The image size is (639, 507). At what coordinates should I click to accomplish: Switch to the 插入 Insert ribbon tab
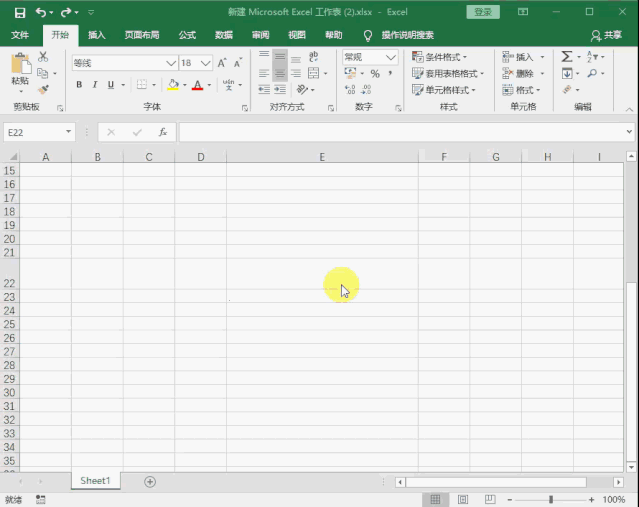[97, 35]
